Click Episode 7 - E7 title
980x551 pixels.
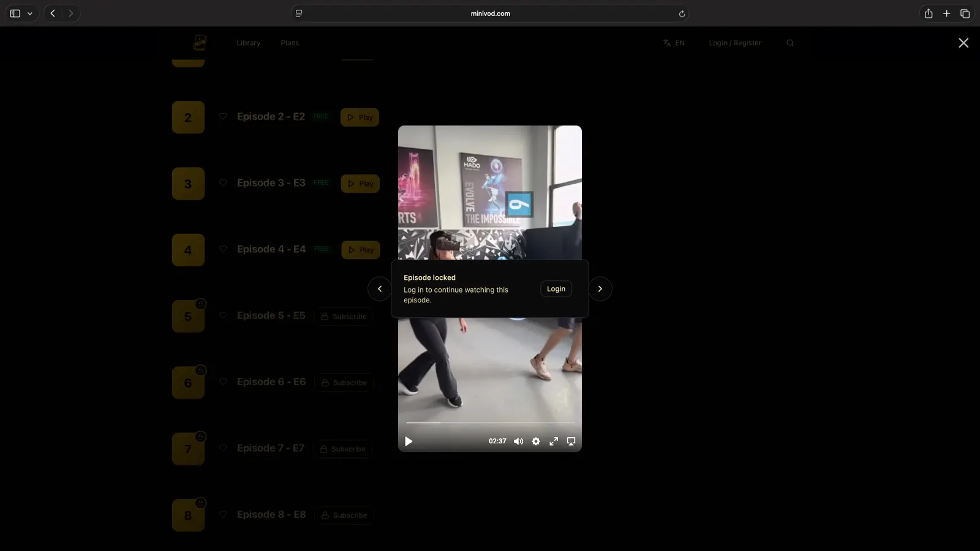click(x=271, y=448)
